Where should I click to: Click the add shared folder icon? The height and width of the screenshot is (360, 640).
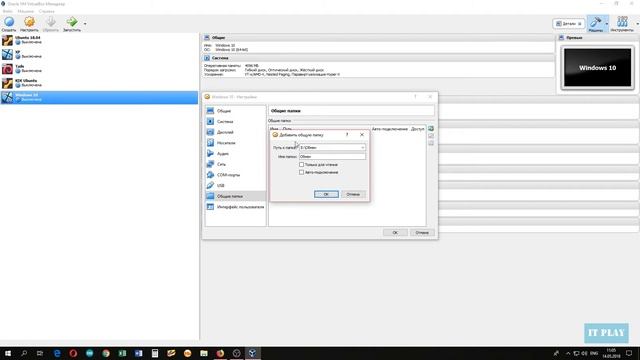tap(431, 129)
